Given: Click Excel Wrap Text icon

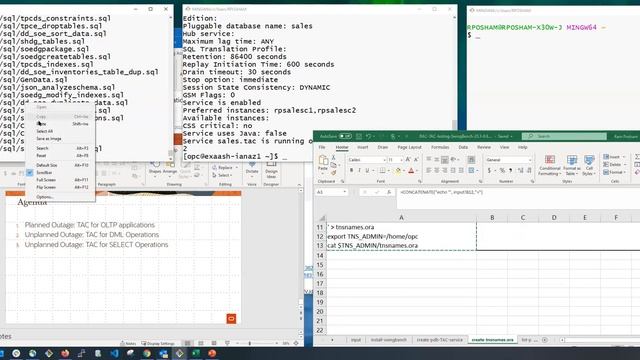Looking at the screenshot, I should tap(471, 160).
